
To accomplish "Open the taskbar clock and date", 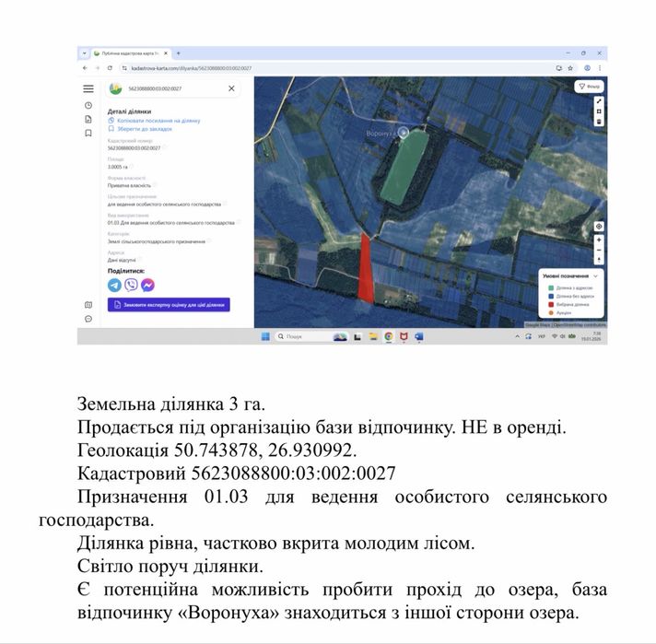I will pyautogui.click(x=592, y=336).
